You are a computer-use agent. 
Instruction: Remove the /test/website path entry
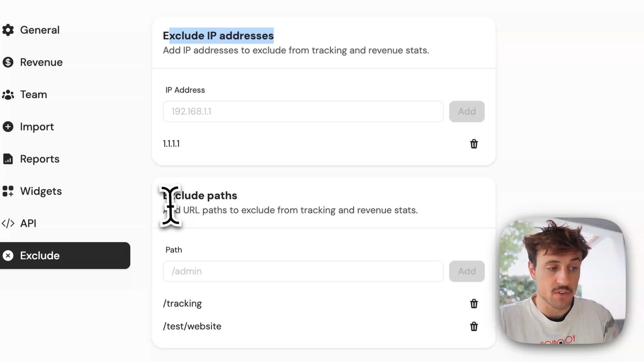474,326
